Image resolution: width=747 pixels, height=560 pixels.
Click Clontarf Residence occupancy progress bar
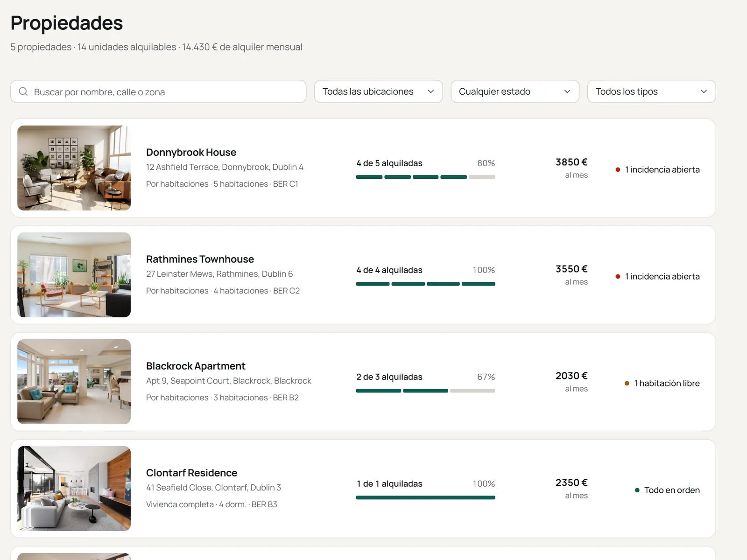pos(425,497)
